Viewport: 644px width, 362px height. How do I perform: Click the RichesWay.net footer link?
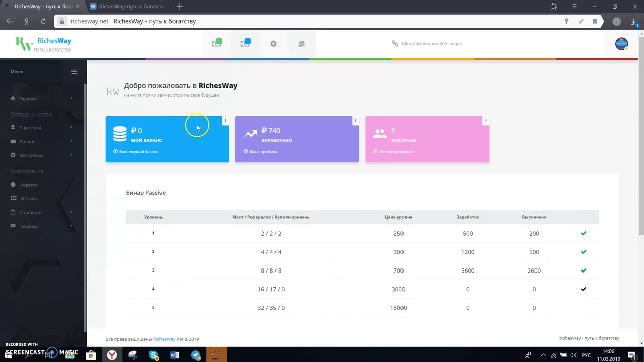pyautogui.click(x=168, y=339)
